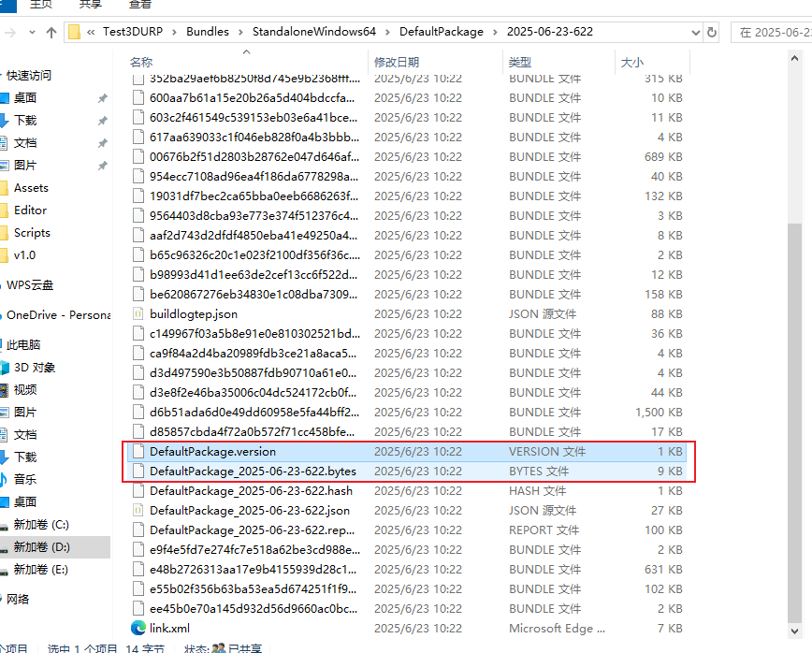812x653 pixels.
Task: Open the address bar history dropdown
Action: [695, 31]
